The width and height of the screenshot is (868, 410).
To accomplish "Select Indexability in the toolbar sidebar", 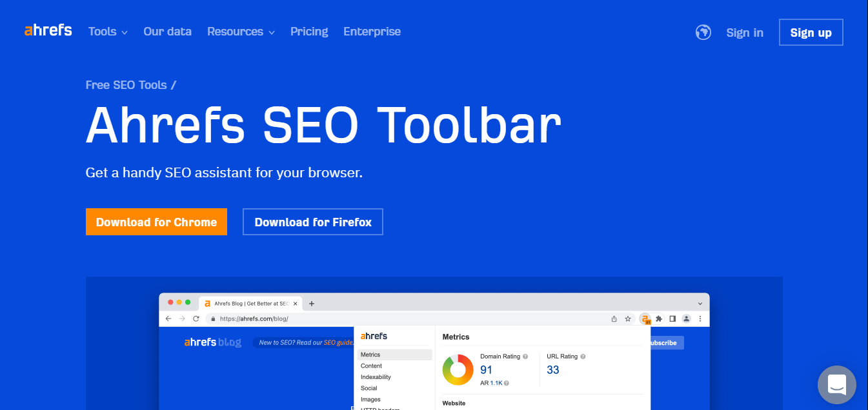I will [376, 377].
